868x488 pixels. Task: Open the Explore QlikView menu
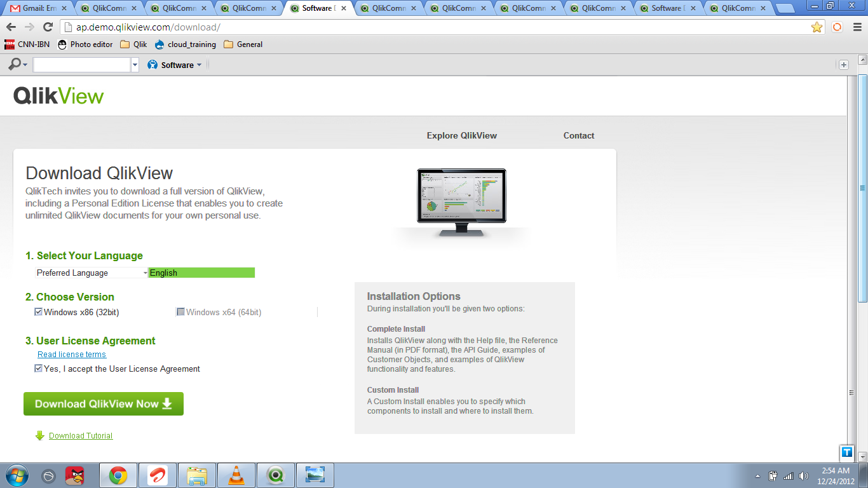coord(462,135)
